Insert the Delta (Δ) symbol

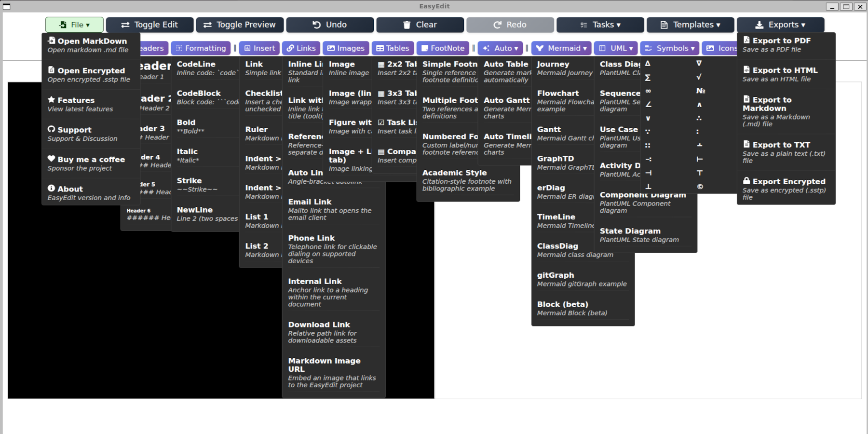(648, 64)
